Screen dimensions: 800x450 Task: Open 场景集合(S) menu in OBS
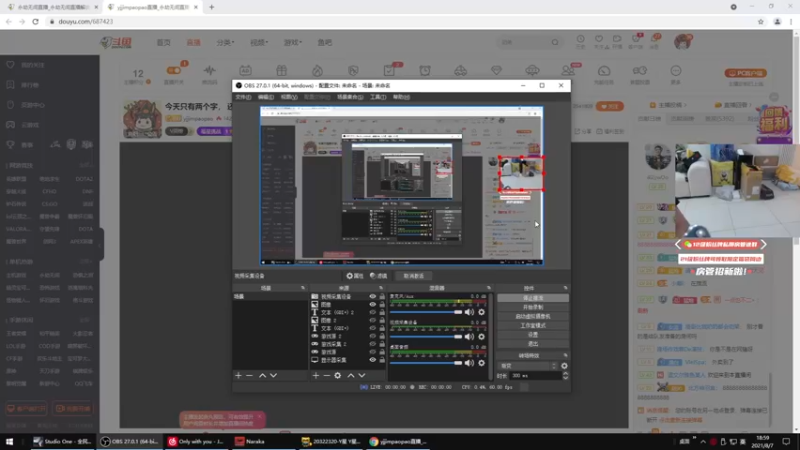pos(350,97)
